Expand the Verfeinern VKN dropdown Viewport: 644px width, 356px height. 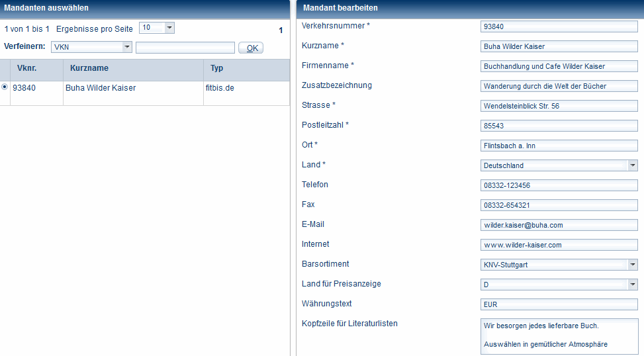point(127,47)
